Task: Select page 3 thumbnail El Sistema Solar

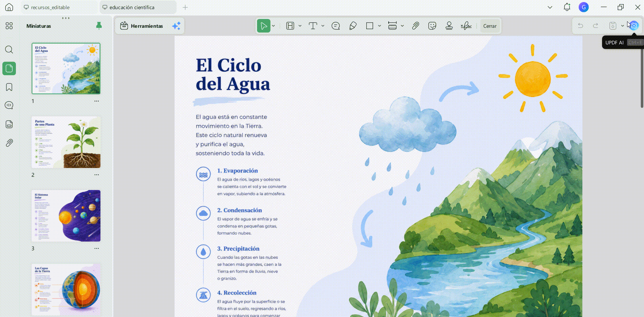Action: [66, 216]
